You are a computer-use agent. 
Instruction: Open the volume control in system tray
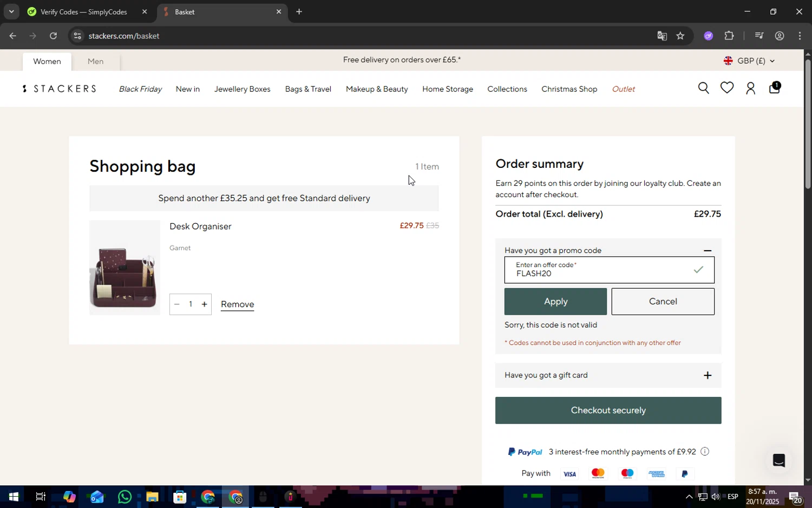(x=716, y=497)
